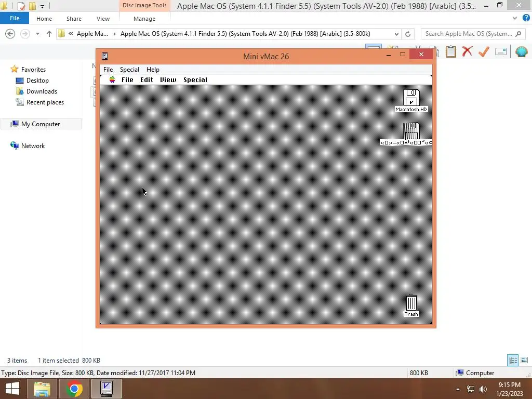Click Mini vMac taskbar icon
Image resolution: width=532 pixels, height=399 pixels.
pos(107,389)
